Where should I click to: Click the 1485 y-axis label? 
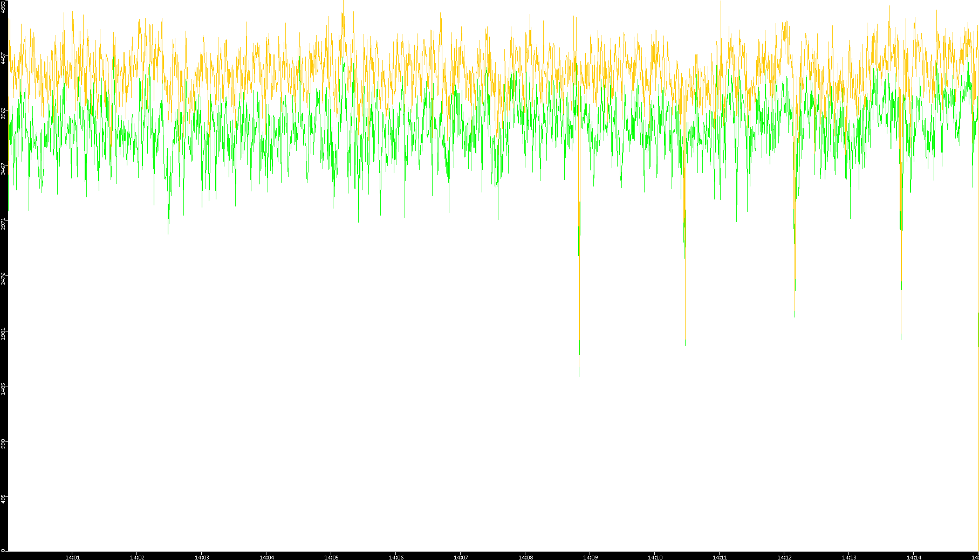click(4, 388)
